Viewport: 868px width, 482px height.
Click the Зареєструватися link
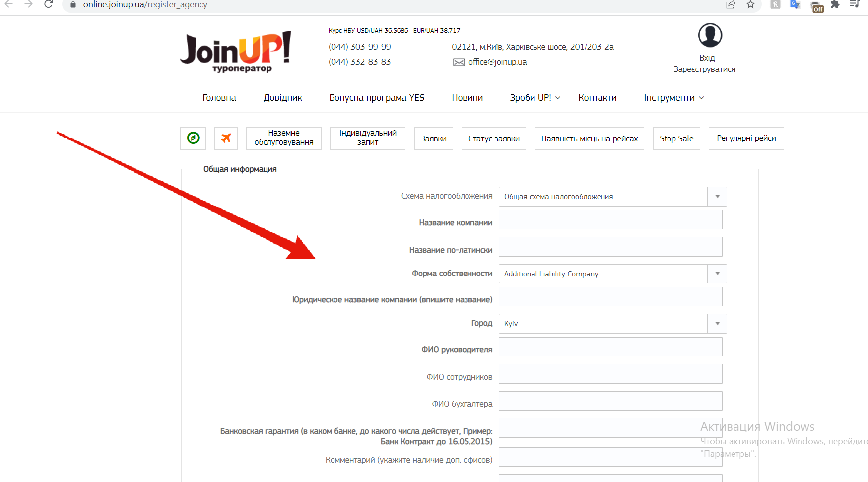(x=704, y=69)
